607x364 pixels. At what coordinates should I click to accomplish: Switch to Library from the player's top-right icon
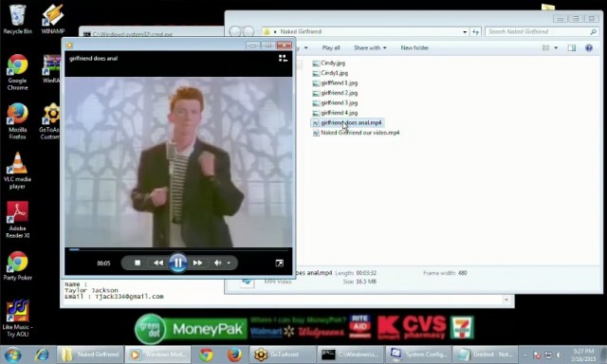pos(283,59)
